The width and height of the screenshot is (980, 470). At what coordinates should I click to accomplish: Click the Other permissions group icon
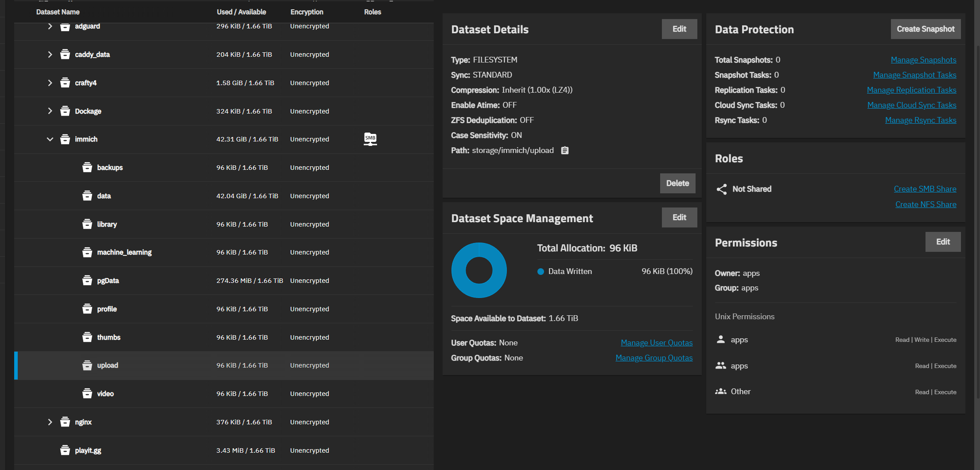point(721,392)
